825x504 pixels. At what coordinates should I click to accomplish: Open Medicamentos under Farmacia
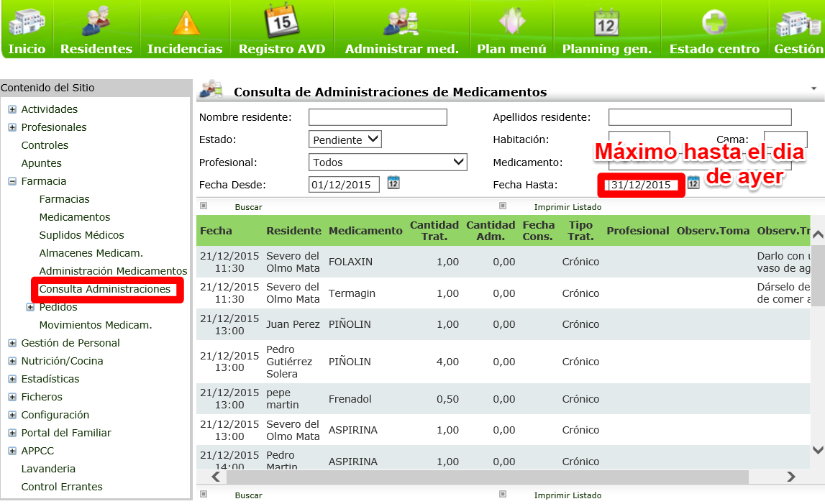tap(75, 217)
